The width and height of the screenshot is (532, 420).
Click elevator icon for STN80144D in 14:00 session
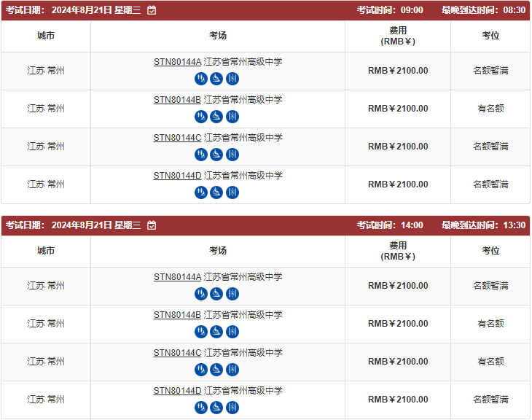click(232, 408)
